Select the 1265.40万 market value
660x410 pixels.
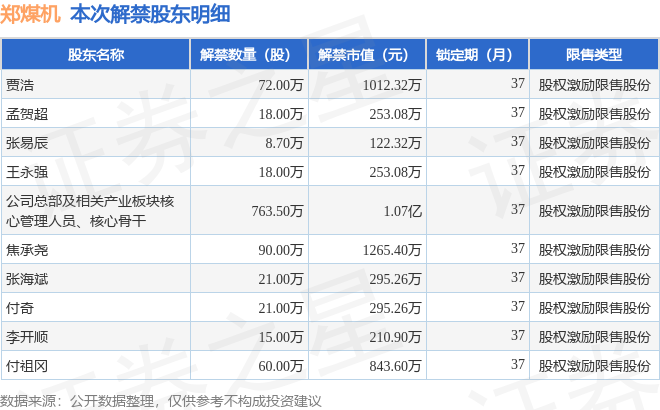[x=392, y=250]
